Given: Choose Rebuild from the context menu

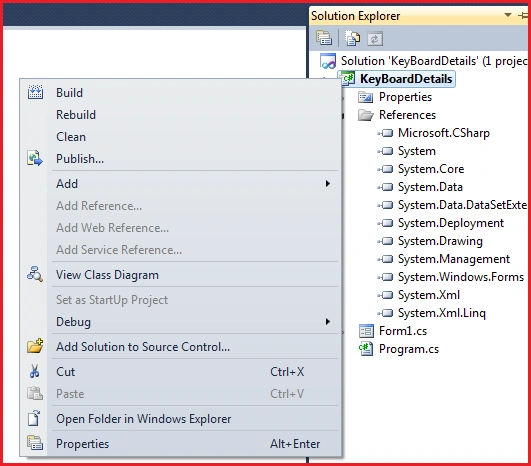Looking at the screenshot, I should coord(76,114).
